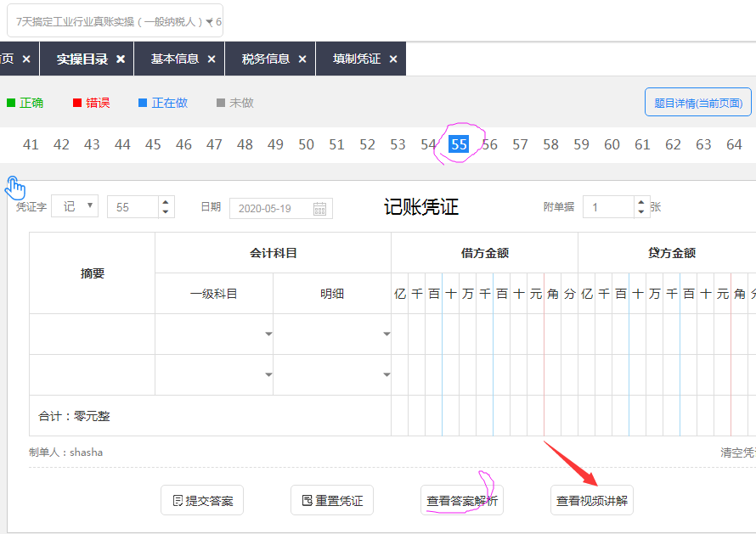Image resolution: width=756 pixels, height=534 pixels.
Task: Close the 基本信息 tab
Action: [212, 59]
